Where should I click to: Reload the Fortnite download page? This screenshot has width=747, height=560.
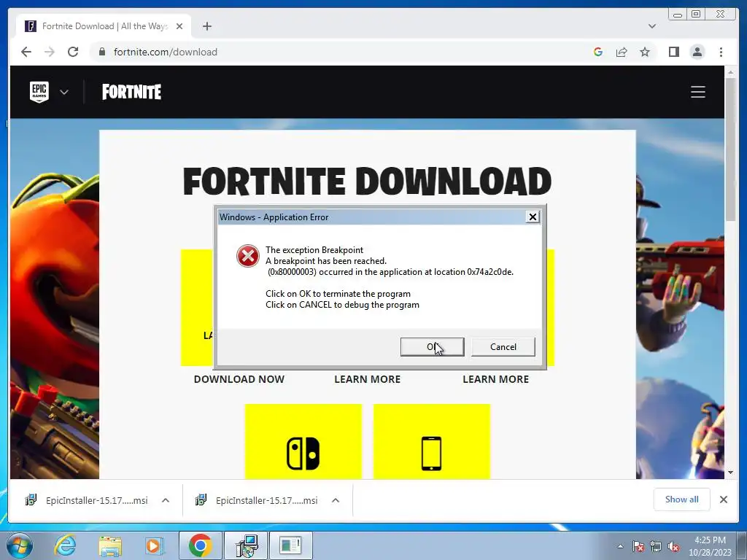[x=73, y=52]
